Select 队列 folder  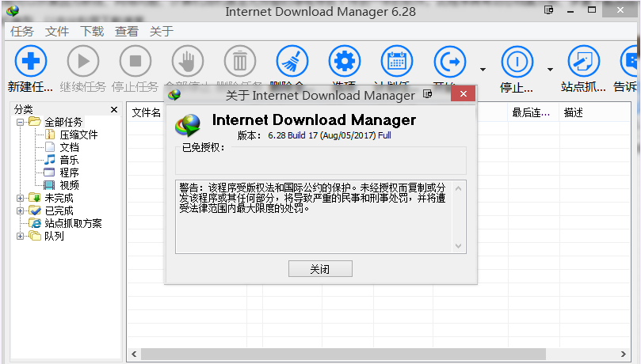(54, 237)
